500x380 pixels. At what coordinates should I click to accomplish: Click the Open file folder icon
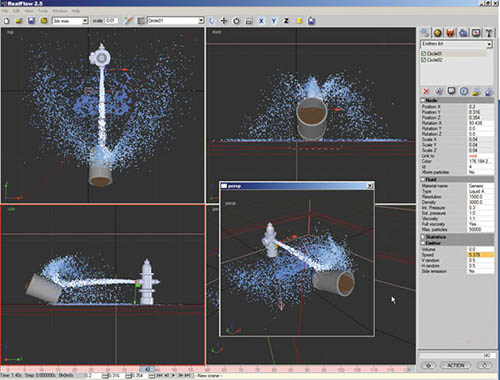click(19, 21)
